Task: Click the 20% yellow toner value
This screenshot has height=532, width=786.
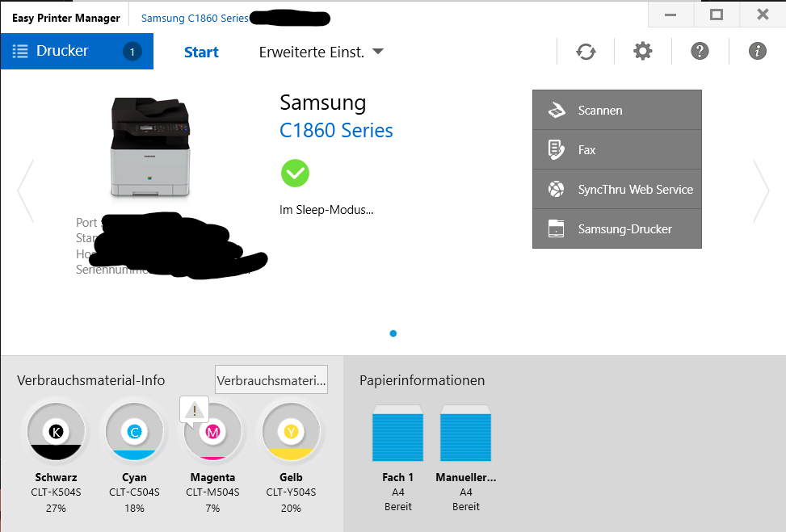Action: [291, 508]
